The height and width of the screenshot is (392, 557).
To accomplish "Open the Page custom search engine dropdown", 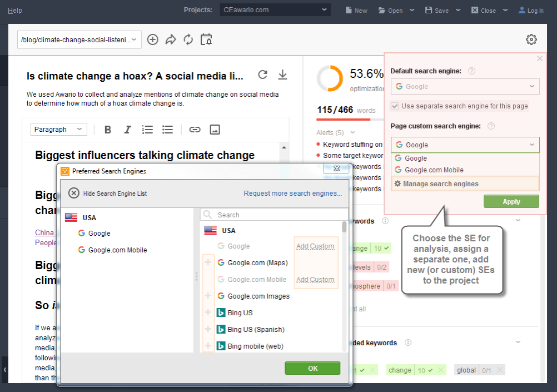I will pos(465,145).
